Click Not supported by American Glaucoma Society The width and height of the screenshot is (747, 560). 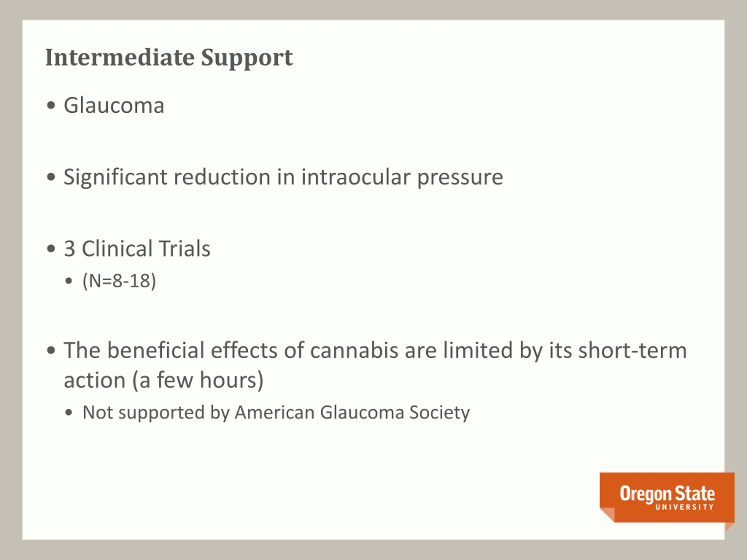[x=276, y=412]
